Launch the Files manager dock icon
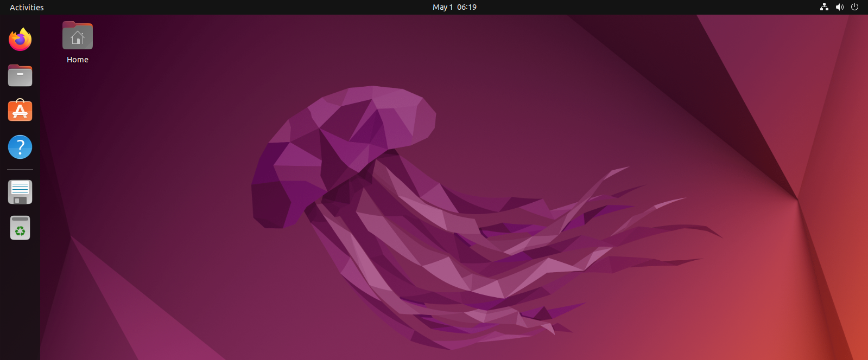868x360 pixels. 20,75
